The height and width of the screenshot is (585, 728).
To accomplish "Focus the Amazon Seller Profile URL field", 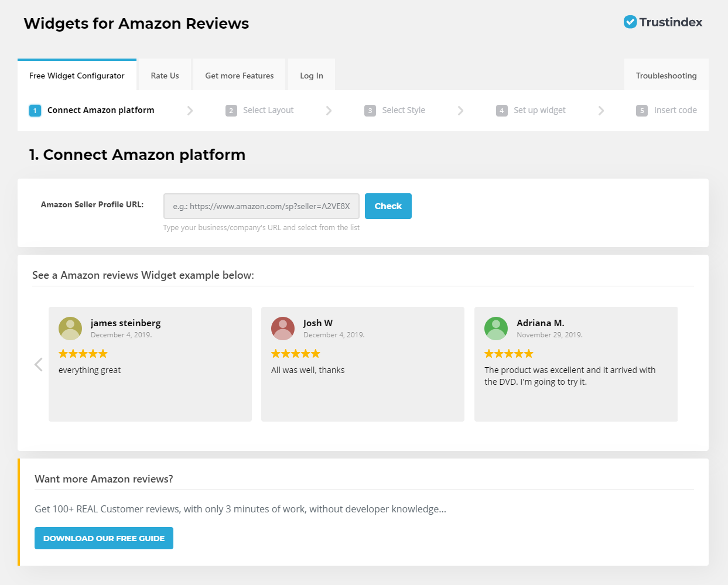I will point(261,206).
